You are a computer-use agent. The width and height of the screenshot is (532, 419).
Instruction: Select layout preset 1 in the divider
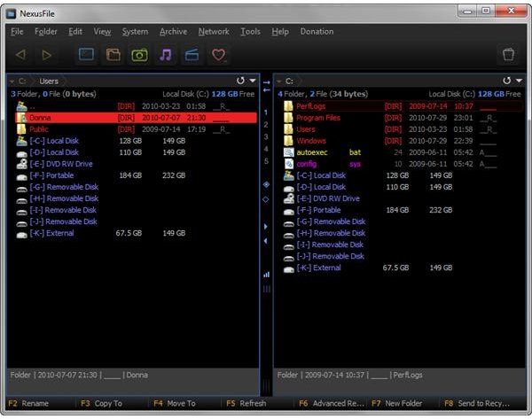point(266,113)
